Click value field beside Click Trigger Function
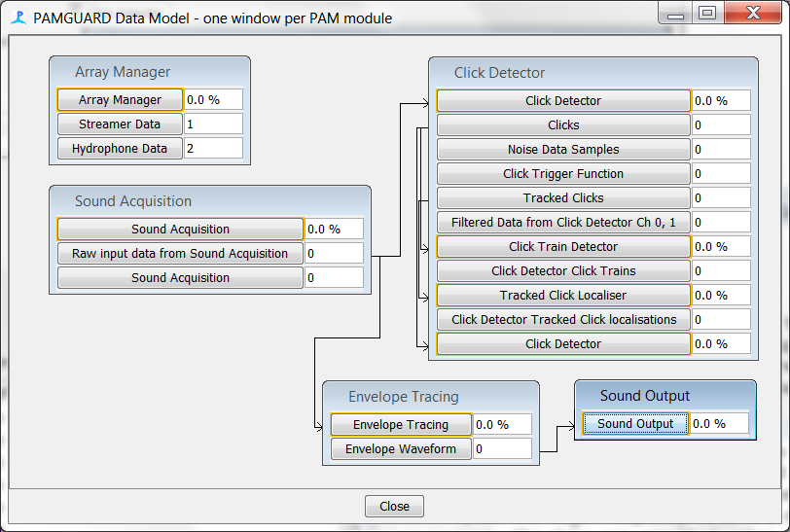The image size is (790, 532). point(721,173)
